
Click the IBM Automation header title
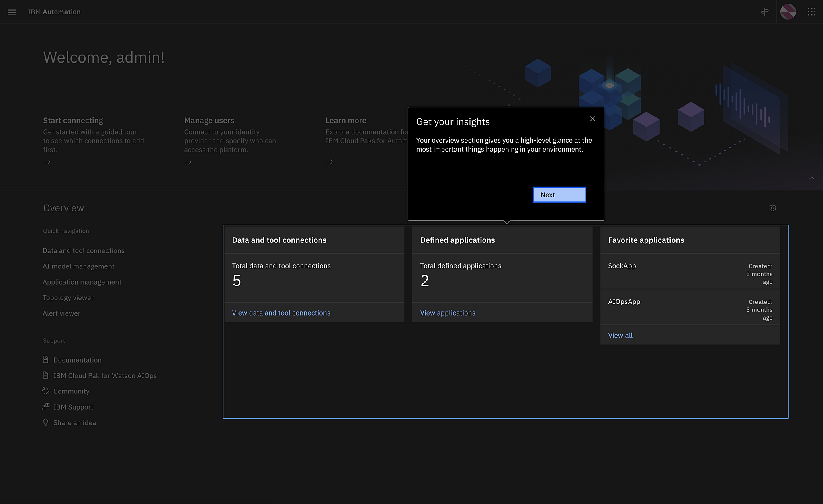point(54,12)
